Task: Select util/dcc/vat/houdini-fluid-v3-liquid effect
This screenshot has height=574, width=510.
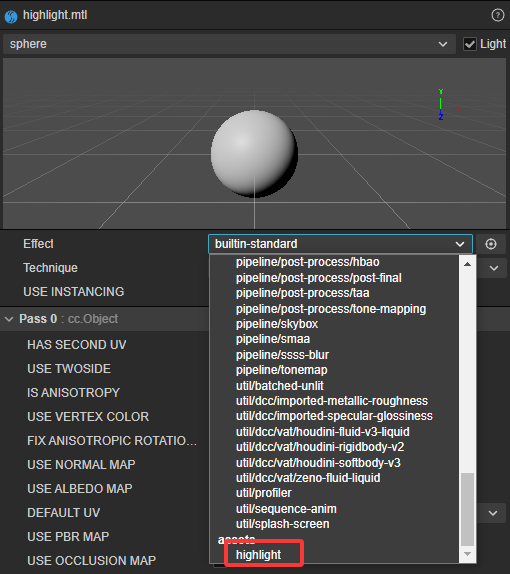Action: point(323,432)
